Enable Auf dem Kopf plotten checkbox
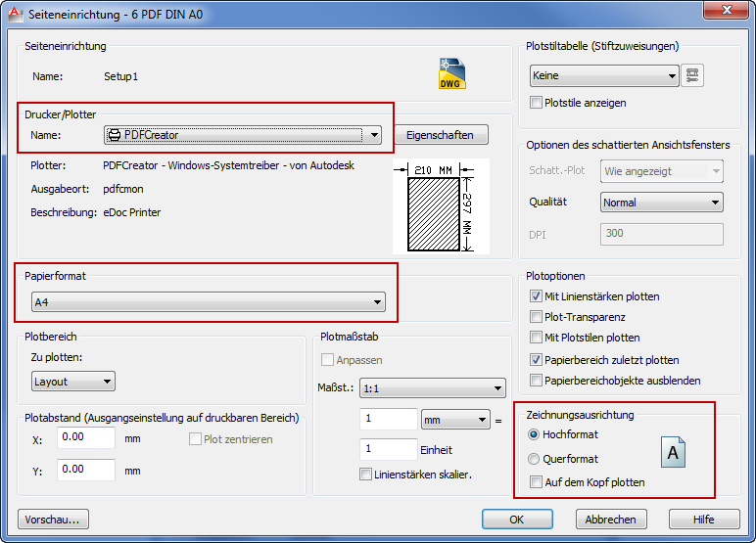The width and height of the screenshot is (756, 543). pos(536,482)
